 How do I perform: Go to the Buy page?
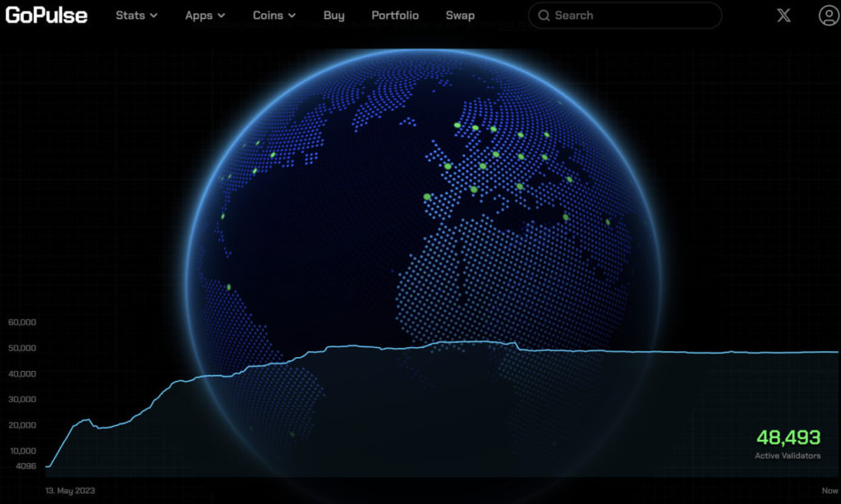coord(334,16)
